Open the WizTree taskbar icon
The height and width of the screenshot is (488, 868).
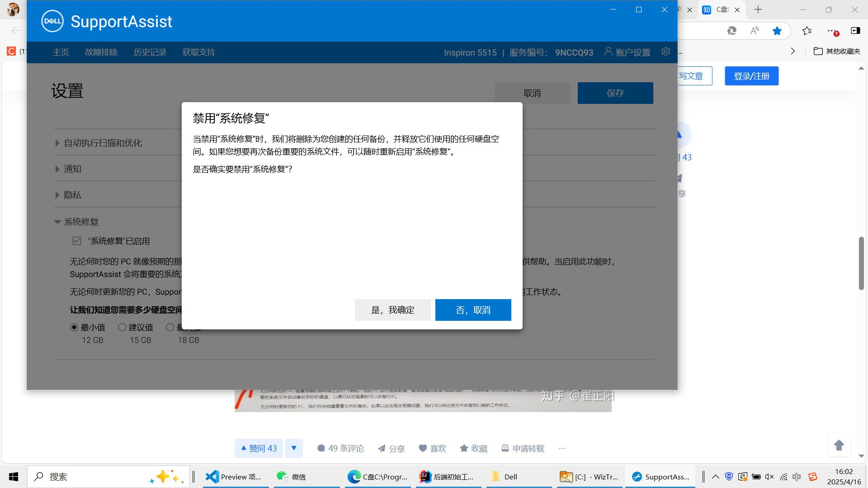coord(589,477)
